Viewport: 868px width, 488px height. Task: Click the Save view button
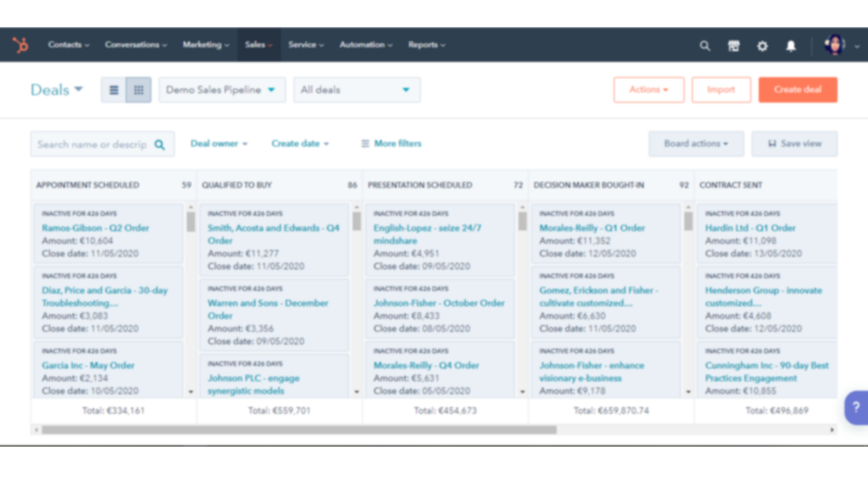tap(794, 144)
